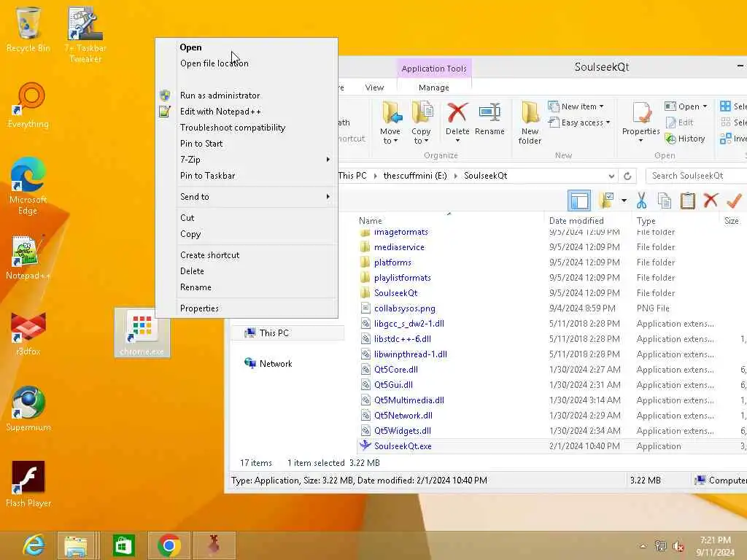The height and width of the screenshot is (560, 747).
Task: Refresh the SoulseekQt folder view
Action: [627, 176]
